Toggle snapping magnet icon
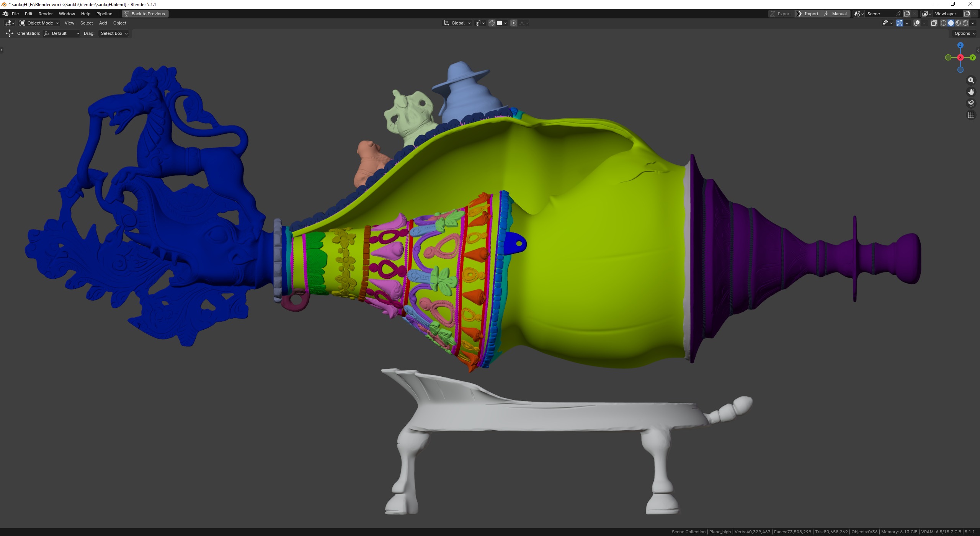Viewport: 980px width, 536px height. click(x=492, y=23)
